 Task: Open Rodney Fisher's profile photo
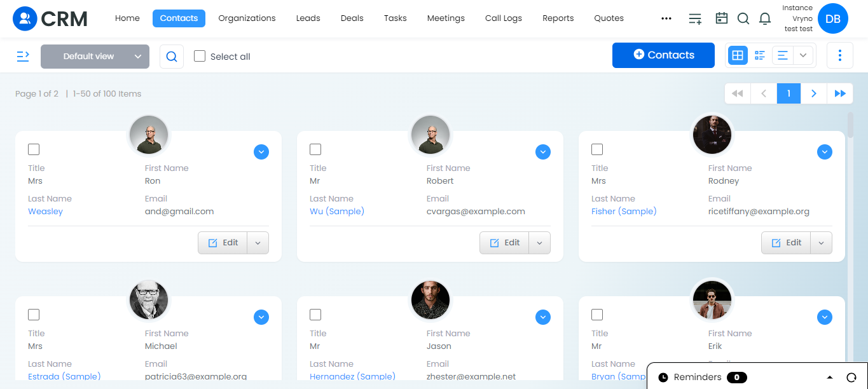coord(712,135)
